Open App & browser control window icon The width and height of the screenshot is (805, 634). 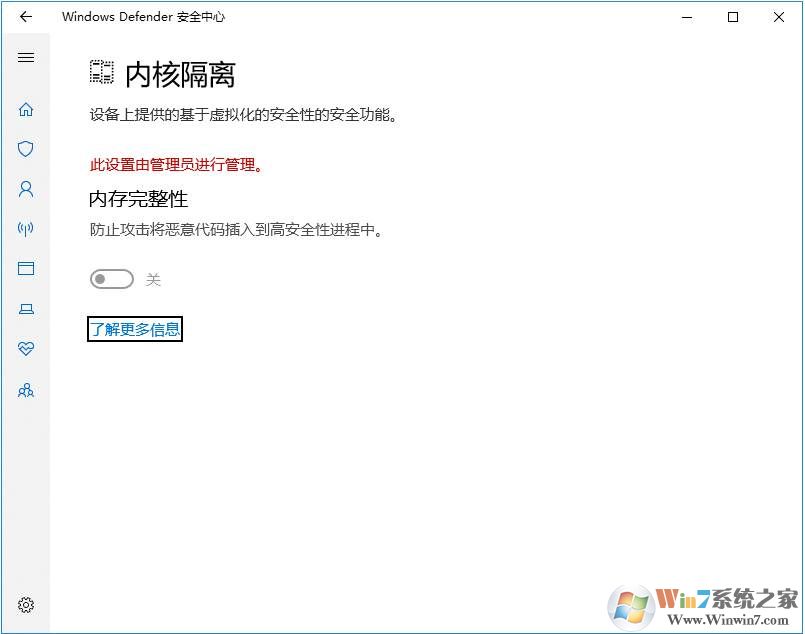(26, 268)
